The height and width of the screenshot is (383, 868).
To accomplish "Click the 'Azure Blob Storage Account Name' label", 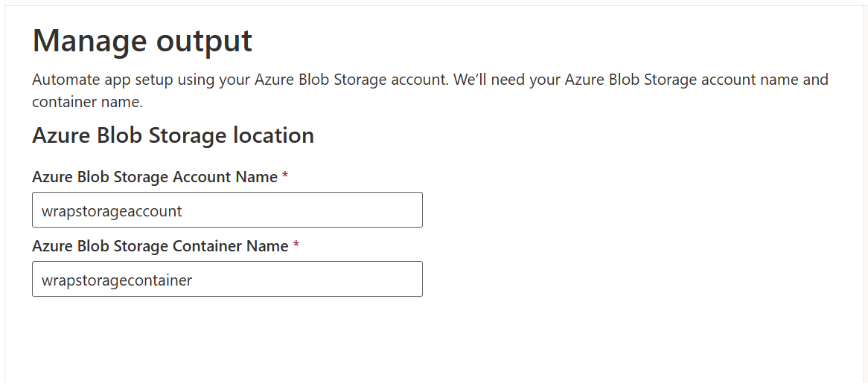I will coord(155,177).
